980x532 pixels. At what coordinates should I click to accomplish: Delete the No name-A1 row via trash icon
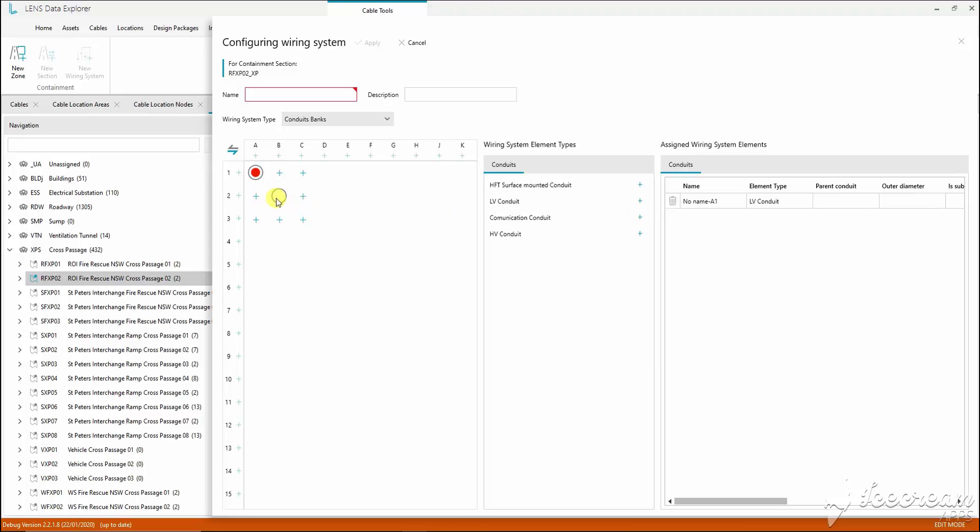673,201
